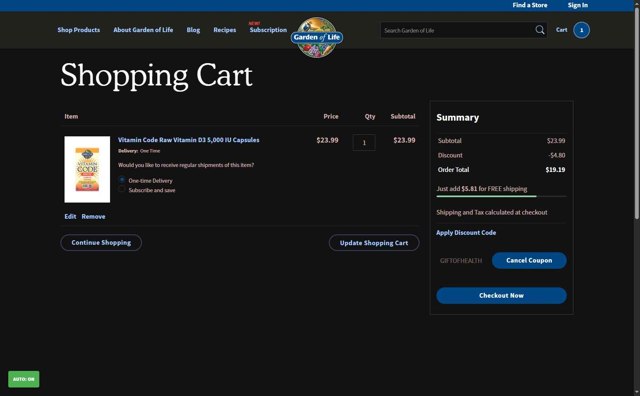Click the search magnifier icon
The height and width of the screenshot is (396, 640).
[540, 30]
